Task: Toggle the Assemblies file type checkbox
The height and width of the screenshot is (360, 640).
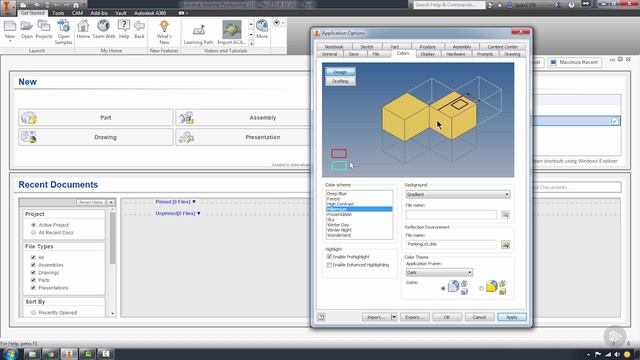Action: (33, 265)
